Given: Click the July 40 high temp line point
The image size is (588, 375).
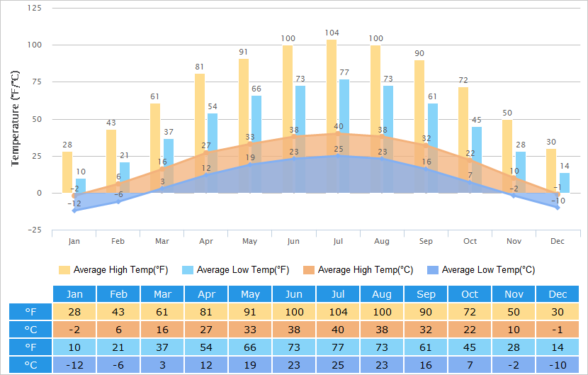Looking at the screenshot, I should [x=338, y=134].
